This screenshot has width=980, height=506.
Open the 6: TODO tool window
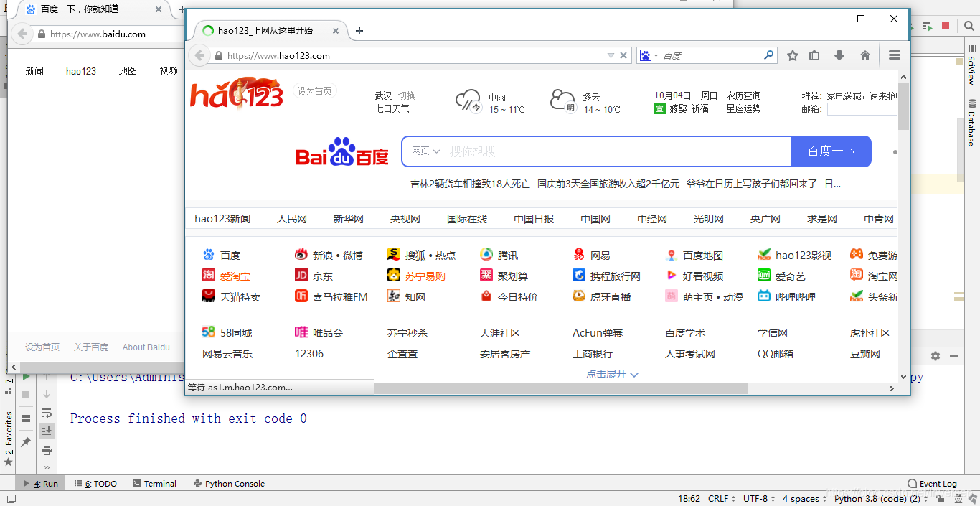(96, 484)
